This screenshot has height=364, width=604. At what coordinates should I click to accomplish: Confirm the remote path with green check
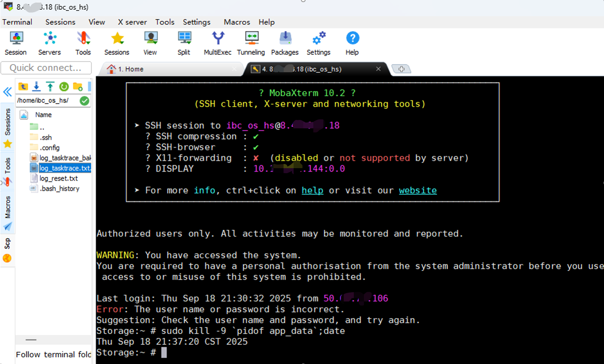[x=84, y=101]
